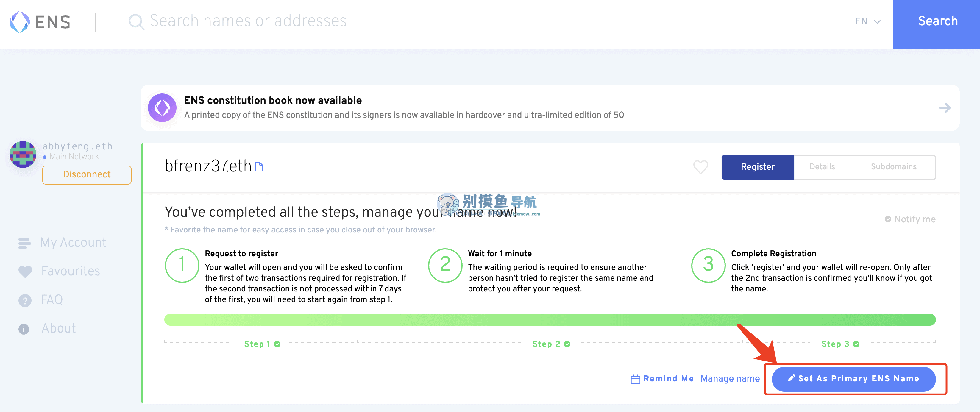Click the Step 3 completed checkmark
Screen dimensions: 980x412
pos(856,344)
